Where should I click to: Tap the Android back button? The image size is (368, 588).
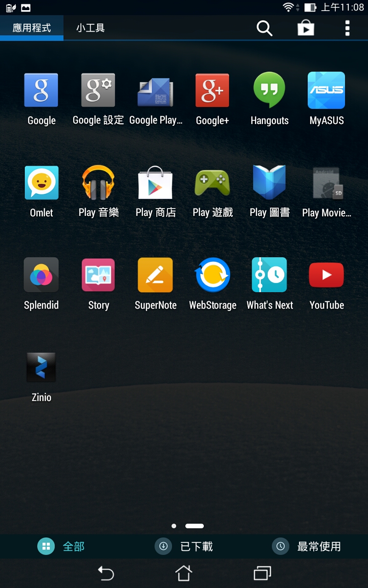point(106,573)
